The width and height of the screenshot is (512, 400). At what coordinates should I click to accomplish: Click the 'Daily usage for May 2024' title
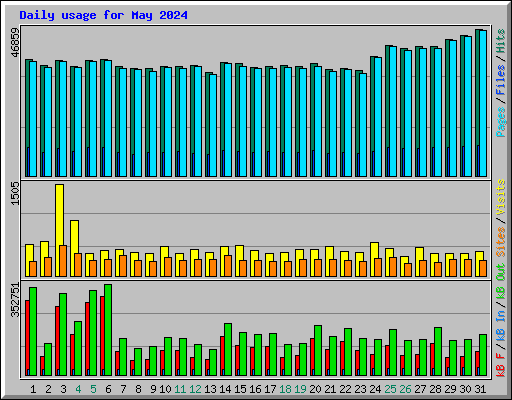103,15
